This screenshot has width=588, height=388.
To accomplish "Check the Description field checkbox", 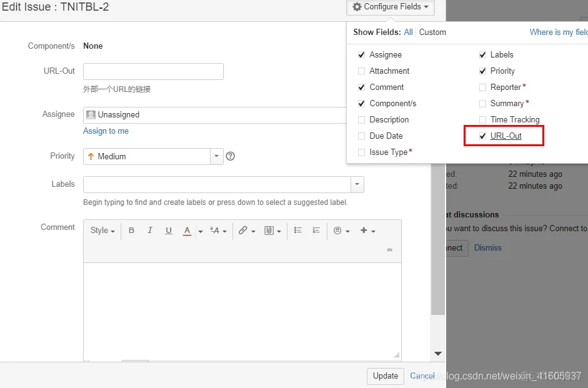I will click(362, 119).
